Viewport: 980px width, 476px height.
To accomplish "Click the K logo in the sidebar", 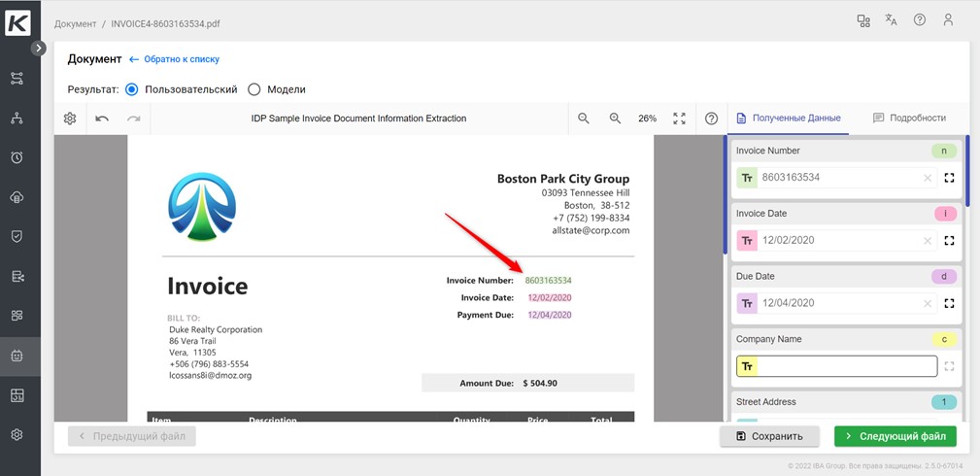I will pos(17,22).
